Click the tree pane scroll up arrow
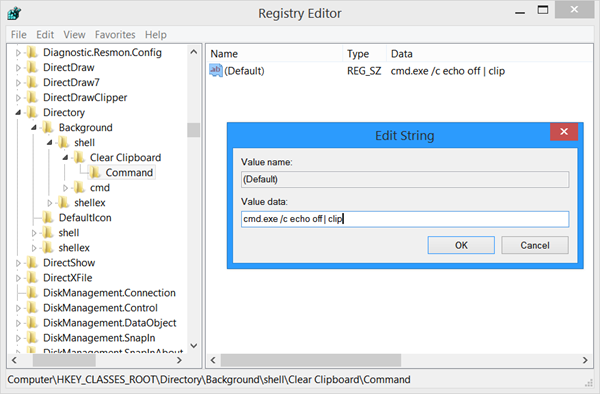The image size is (600, 394). coord(194,52)
